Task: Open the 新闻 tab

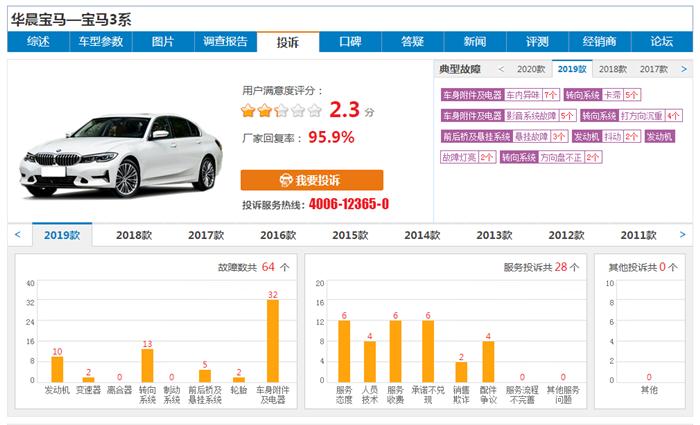Action: (475, 42)
